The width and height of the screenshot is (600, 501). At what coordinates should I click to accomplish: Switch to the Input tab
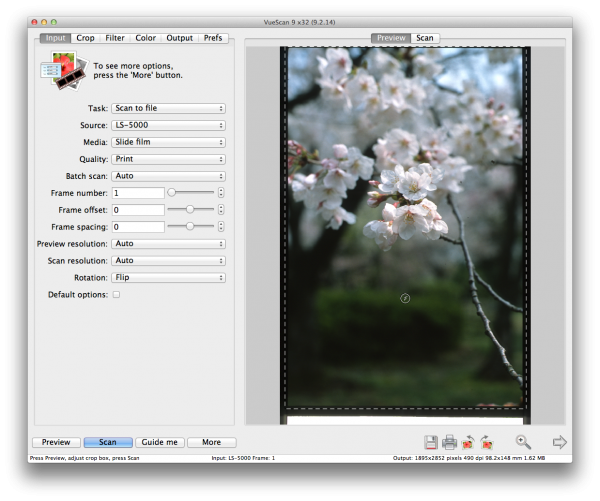pos(55,38)
